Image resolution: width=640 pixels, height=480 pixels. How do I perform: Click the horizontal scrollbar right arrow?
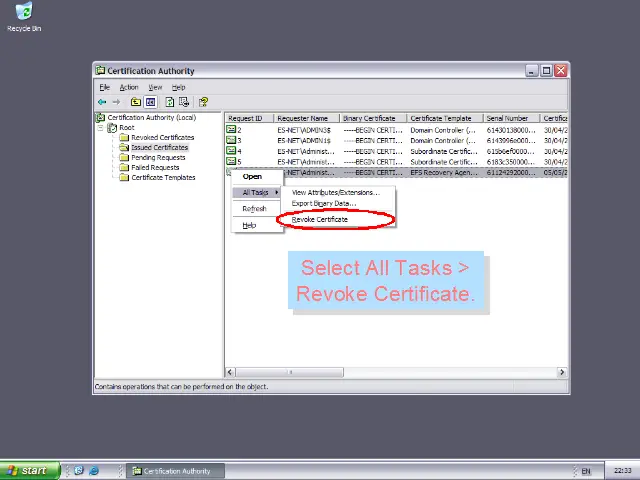[563, 372]
